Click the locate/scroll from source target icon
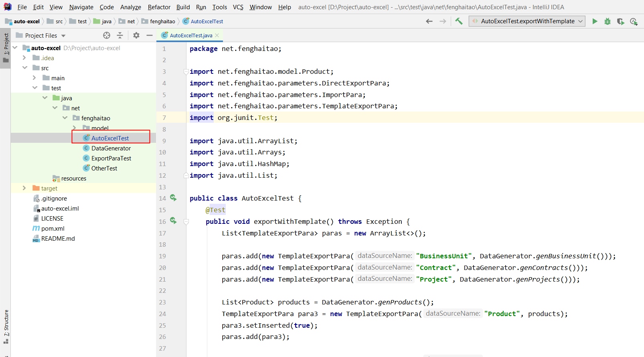The image size is (644, 357). (107, 35)
